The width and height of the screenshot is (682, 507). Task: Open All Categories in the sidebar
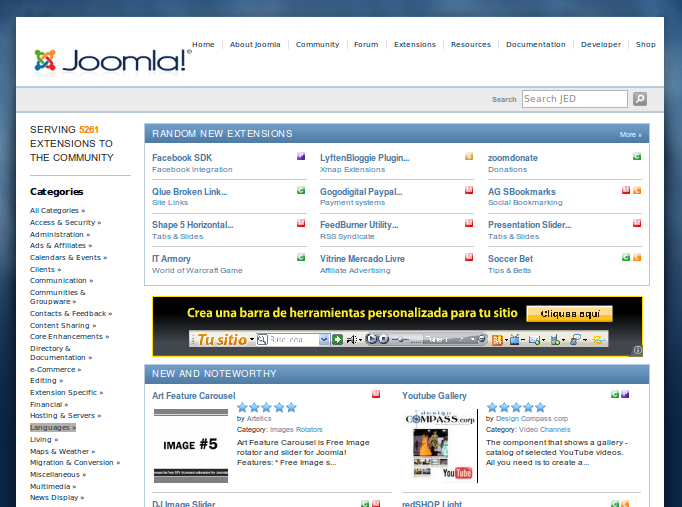coord(57,210)
